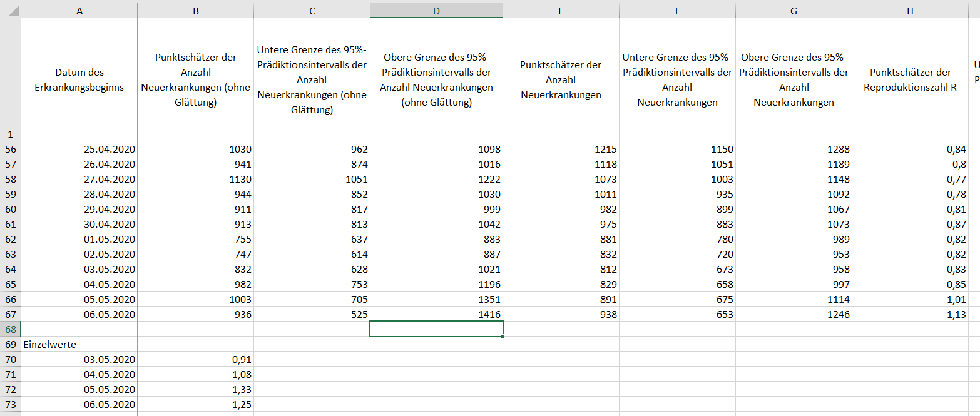Select cell with value 1416
The width and height of the screenshot is (980, 416).
coord(436,314)
